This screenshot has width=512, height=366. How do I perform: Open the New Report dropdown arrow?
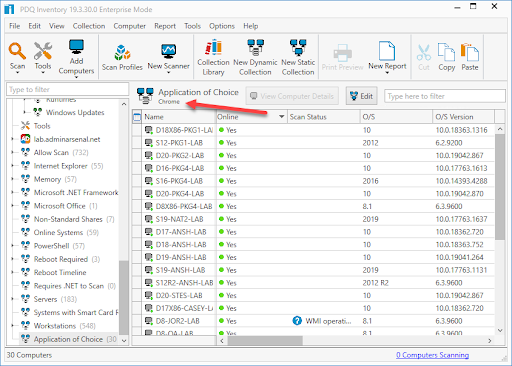click(x=387, y=73)
